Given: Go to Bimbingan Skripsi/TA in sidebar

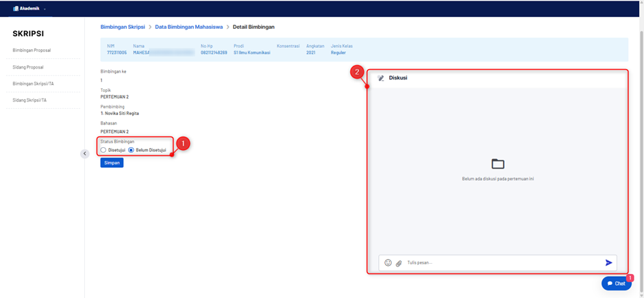Looking at the screenshot, I should (x=34, y=84).
